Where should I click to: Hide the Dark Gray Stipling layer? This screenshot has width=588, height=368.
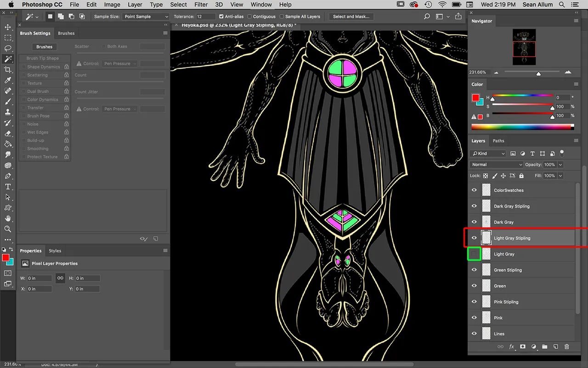pyautogui.click(x=474, y=206)
